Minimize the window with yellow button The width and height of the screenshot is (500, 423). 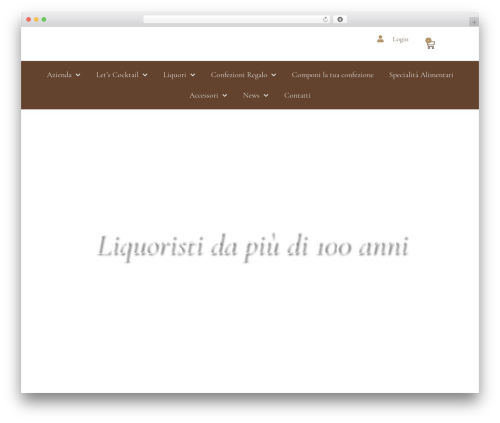[36, 20]
